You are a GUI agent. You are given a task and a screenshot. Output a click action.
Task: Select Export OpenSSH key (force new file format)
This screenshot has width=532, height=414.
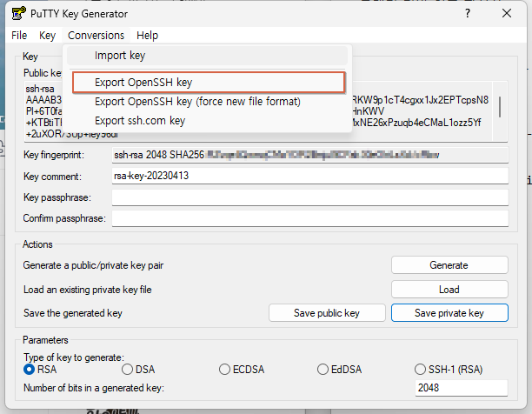pyautogui.click(x=207, y=102)
